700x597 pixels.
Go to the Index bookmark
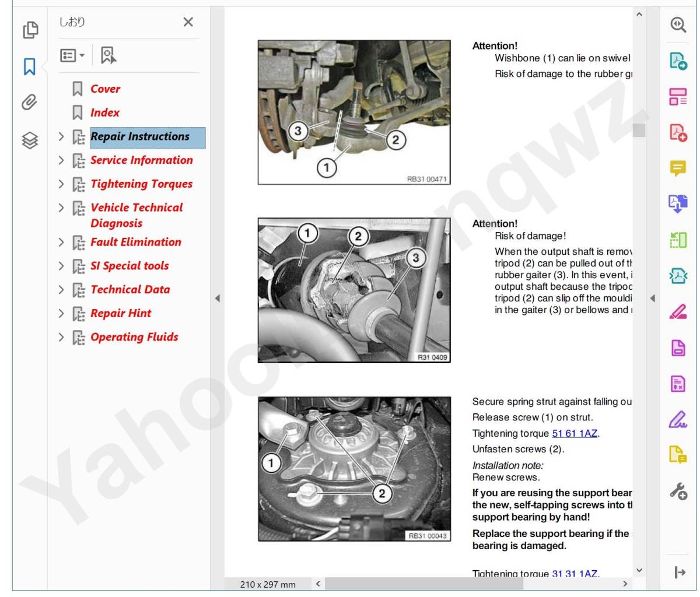coord(104,113)
